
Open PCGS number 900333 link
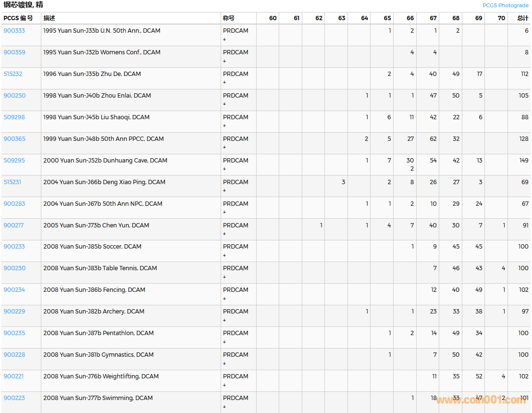coord(14,31)
